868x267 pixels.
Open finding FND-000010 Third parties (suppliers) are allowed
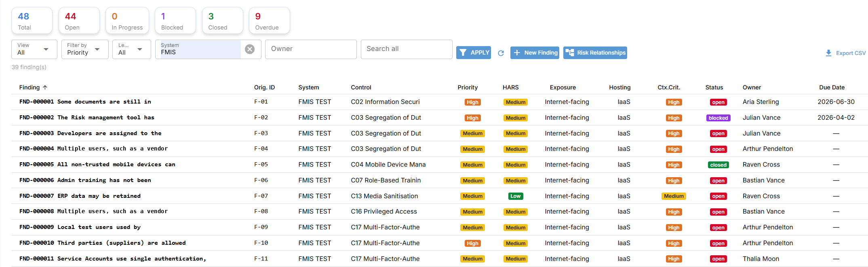pyautogui.click(x=102, y=243)
